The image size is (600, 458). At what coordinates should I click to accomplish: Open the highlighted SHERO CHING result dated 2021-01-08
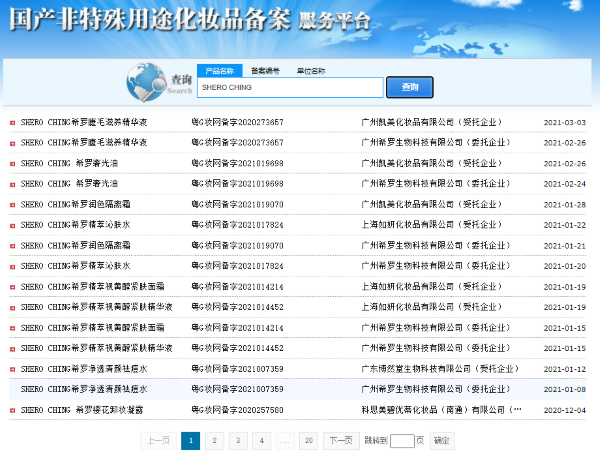84,389
